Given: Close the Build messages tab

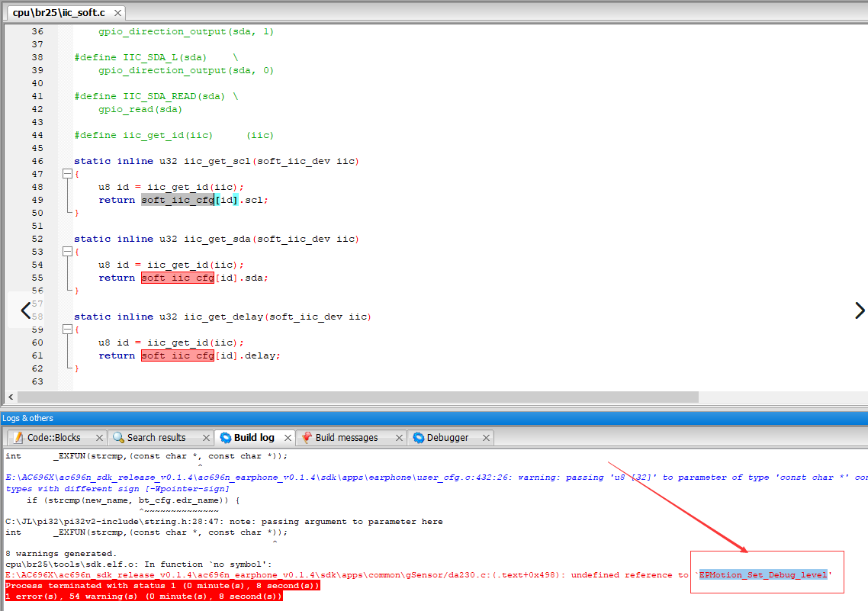Looking at the screenshot, I should tap(399, 438).
